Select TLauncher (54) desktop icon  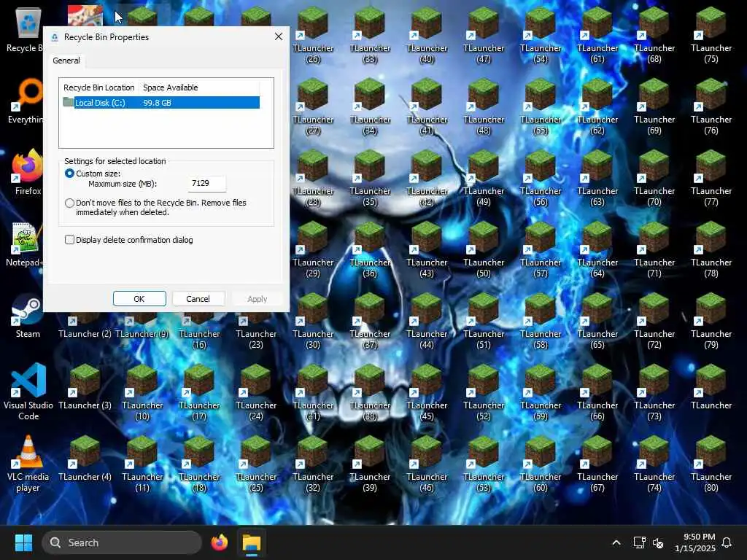click(541, 34)
